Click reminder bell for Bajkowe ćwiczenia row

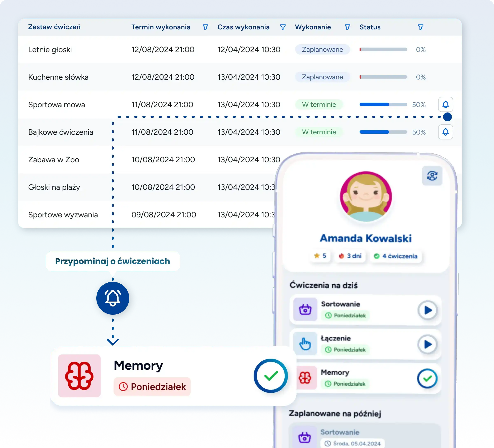point(445,132)
